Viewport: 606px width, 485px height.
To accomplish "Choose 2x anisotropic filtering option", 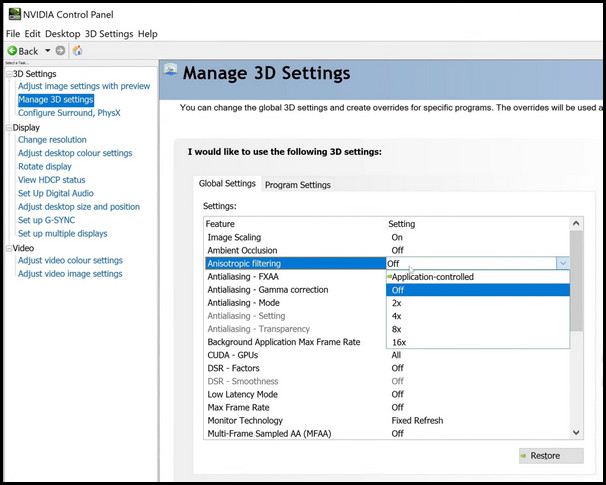I will tap(478, 303).
